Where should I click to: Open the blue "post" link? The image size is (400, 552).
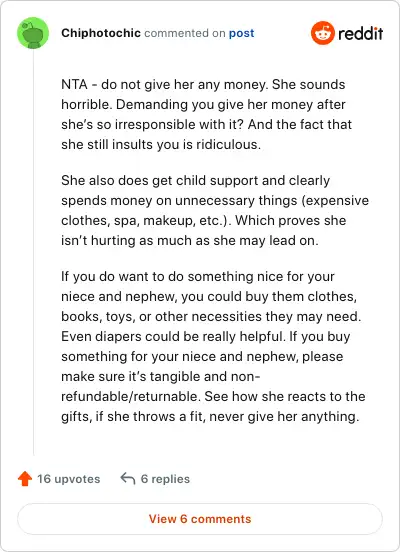(242, 33)
